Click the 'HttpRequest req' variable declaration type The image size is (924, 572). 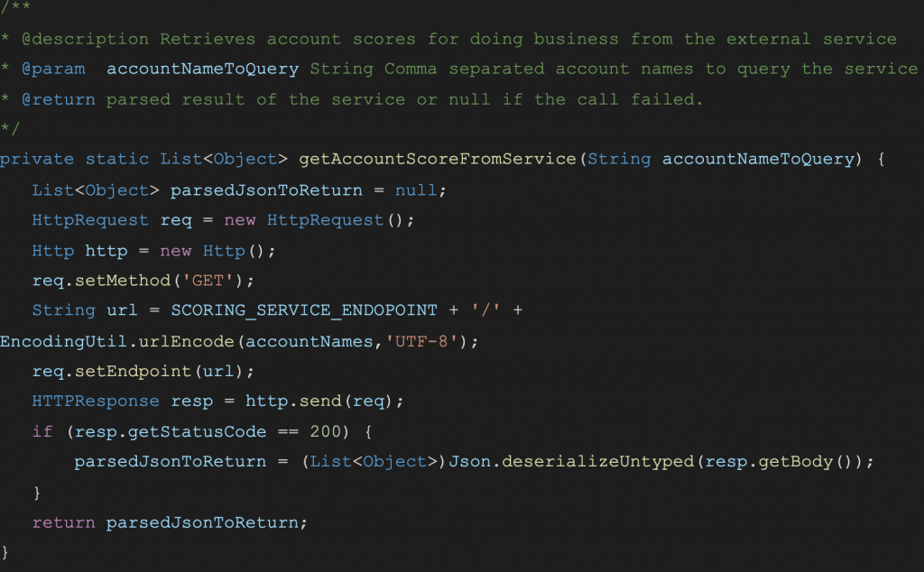click(90, 220)
